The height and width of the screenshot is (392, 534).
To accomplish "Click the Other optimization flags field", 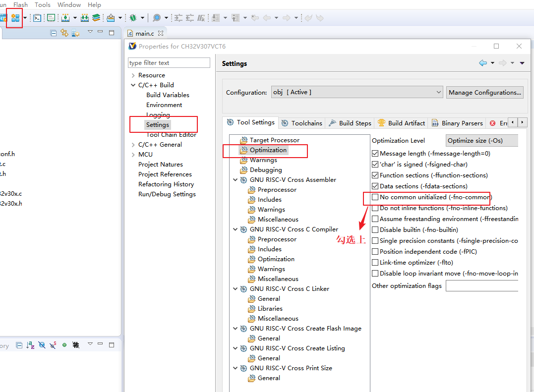I will coord(481,286).
